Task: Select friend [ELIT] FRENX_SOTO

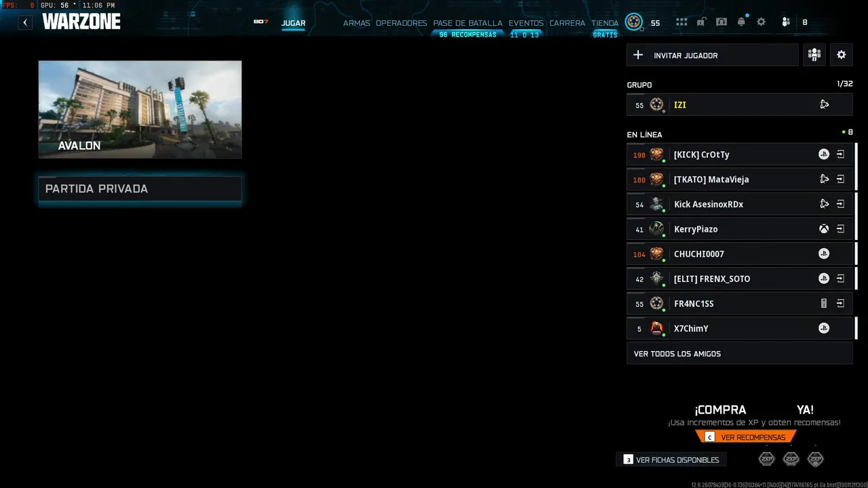Action: (x=740, y=279)
